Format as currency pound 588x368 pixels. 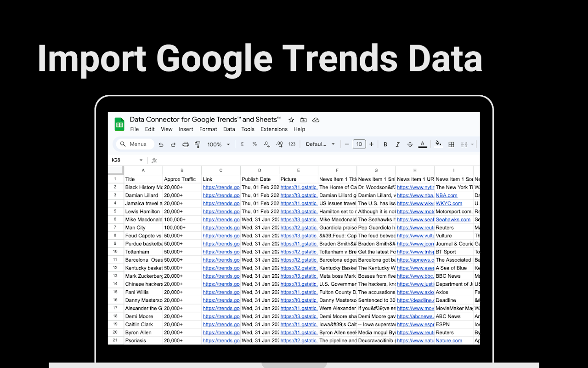pyautogui.click(x=242, y=144)
